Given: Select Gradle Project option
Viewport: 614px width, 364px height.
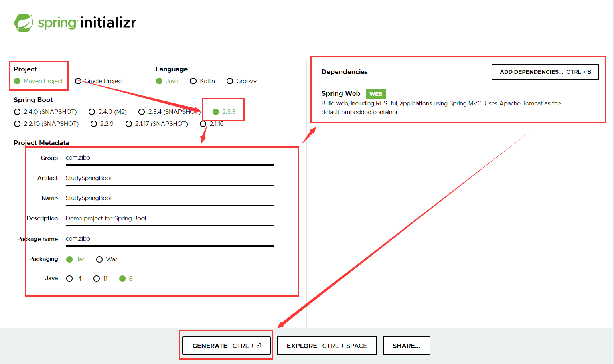Looking at the screenshot, I should click(x=99, y=81).
